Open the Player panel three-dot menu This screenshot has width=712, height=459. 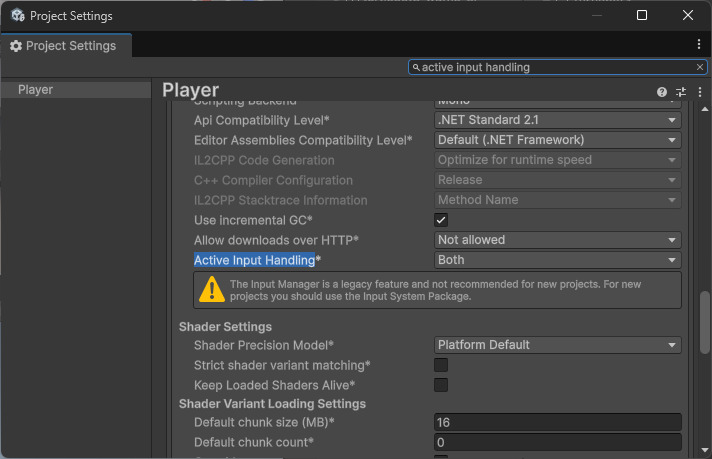coord(700,92)
